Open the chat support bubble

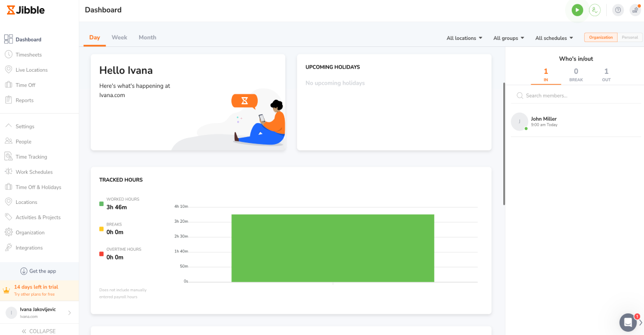[x=628, y=322]
